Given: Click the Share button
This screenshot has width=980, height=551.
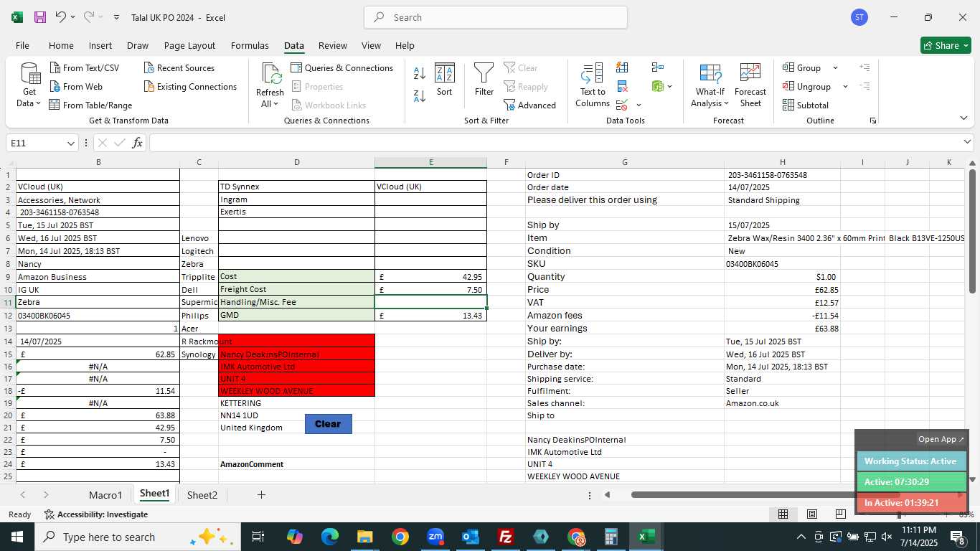Looking at the screenshot, I should click(x=946, y=45).
